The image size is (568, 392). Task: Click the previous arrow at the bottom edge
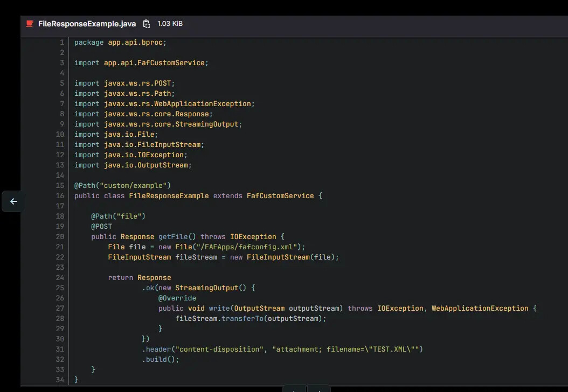(x=294, y=389)
